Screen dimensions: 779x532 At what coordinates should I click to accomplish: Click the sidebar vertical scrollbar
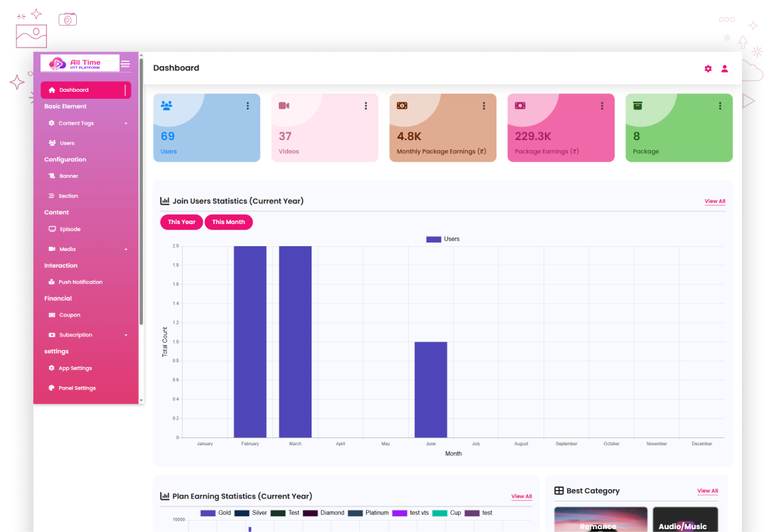141,191
